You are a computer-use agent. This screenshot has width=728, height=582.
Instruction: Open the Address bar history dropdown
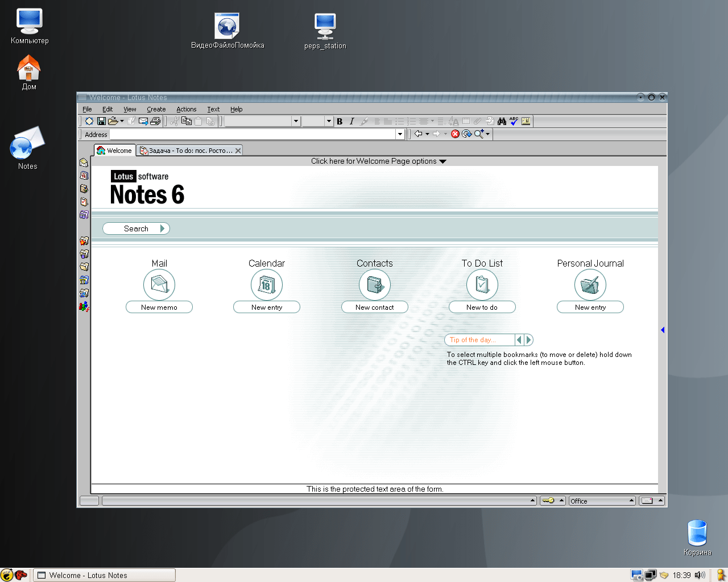[x=400, y=134]
